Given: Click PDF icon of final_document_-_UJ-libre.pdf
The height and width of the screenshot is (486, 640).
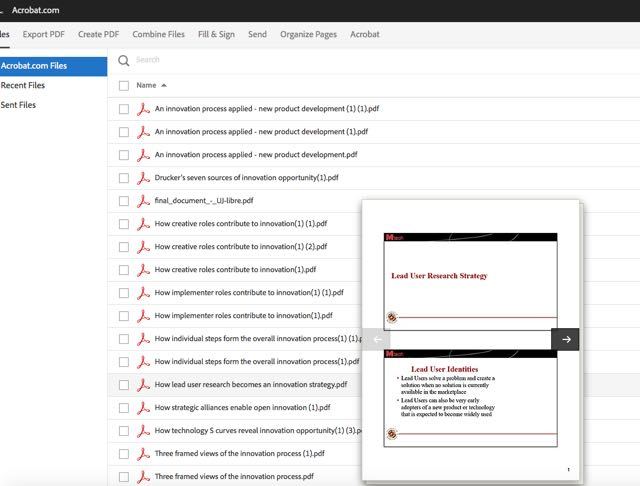Looking at the screenshot, I should 143,201.
